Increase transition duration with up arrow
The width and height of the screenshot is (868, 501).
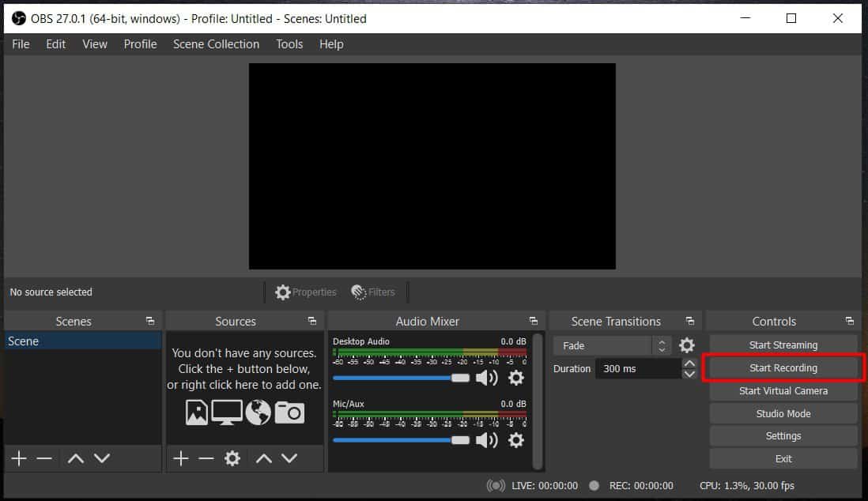tap(689, 364)
